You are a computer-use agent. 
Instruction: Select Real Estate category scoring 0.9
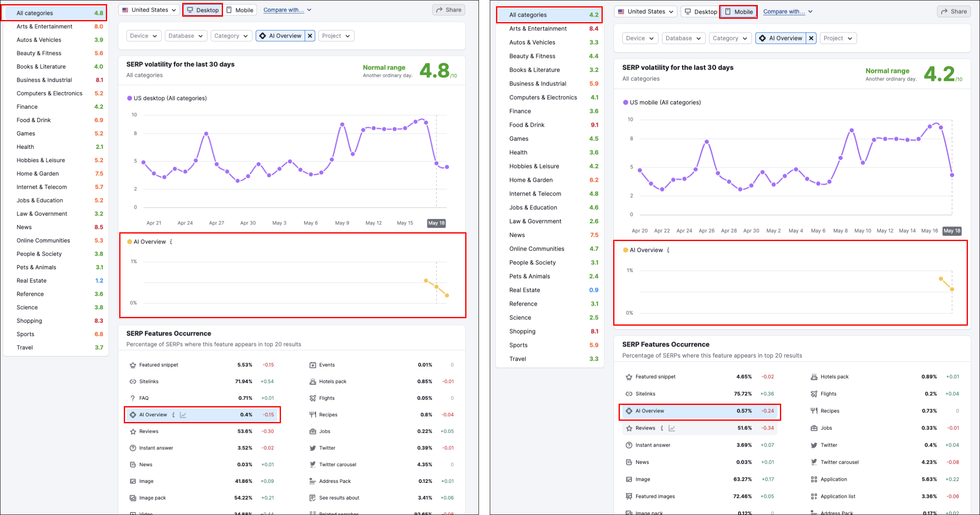524,290
